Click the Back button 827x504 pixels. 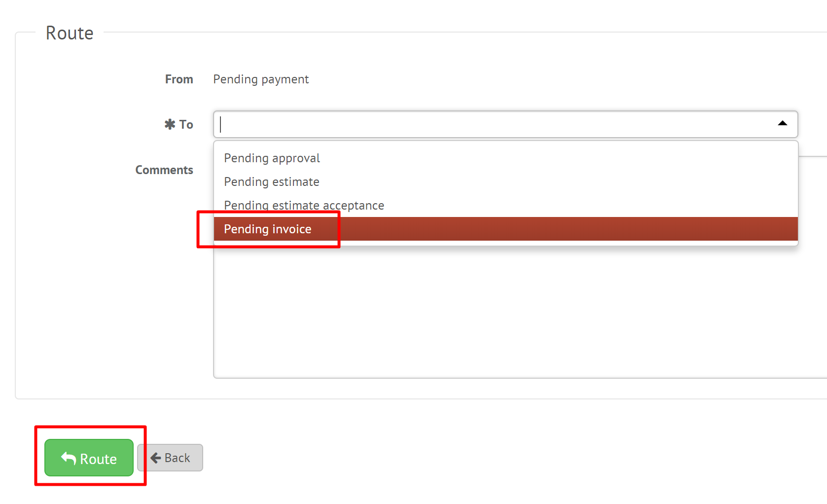[170, 458]
